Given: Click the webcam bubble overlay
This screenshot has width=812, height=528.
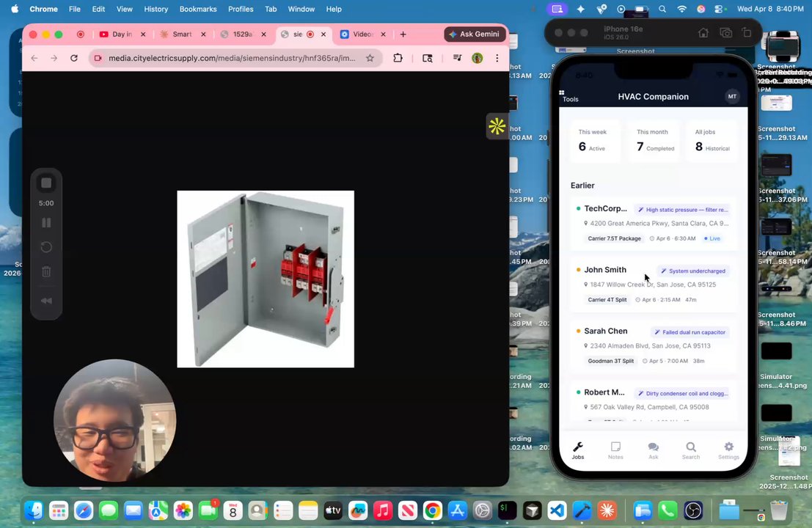Looking at the screenshot, I should coord(115,420).
